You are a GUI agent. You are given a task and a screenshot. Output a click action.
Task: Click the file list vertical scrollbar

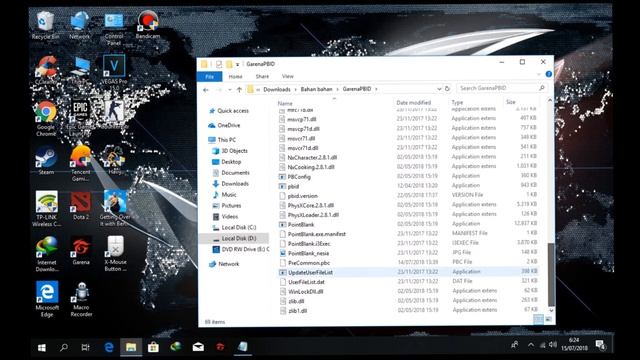pos(551,274)
